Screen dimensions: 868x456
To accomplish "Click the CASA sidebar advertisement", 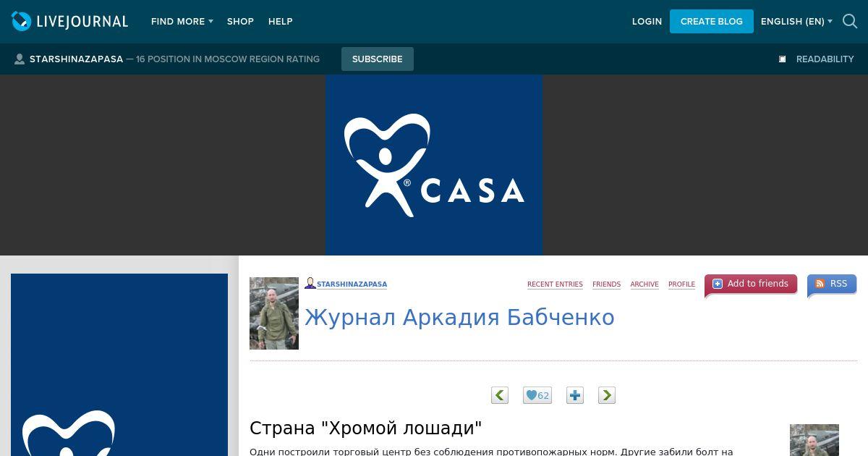I will click(x=119, y=365).
